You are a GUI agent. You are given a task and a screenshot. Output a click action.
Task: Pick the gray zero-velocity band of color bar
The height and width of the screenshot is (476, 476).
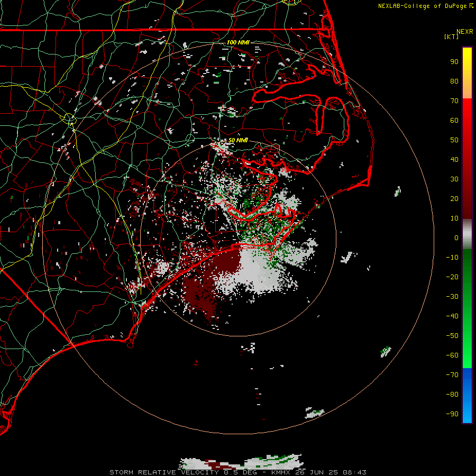pos(467,234)
